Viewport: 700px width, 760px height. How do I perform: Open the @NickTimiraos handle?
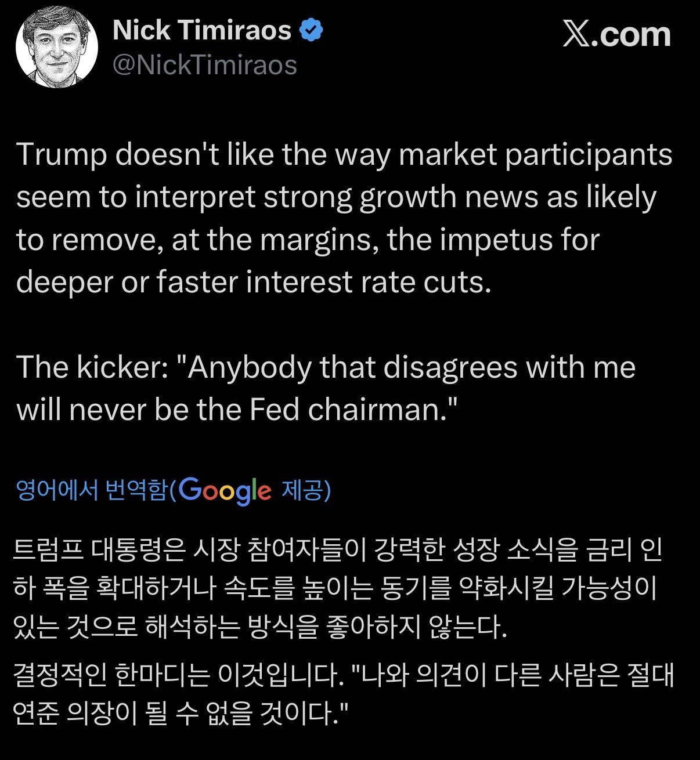(x=204, y=65)
